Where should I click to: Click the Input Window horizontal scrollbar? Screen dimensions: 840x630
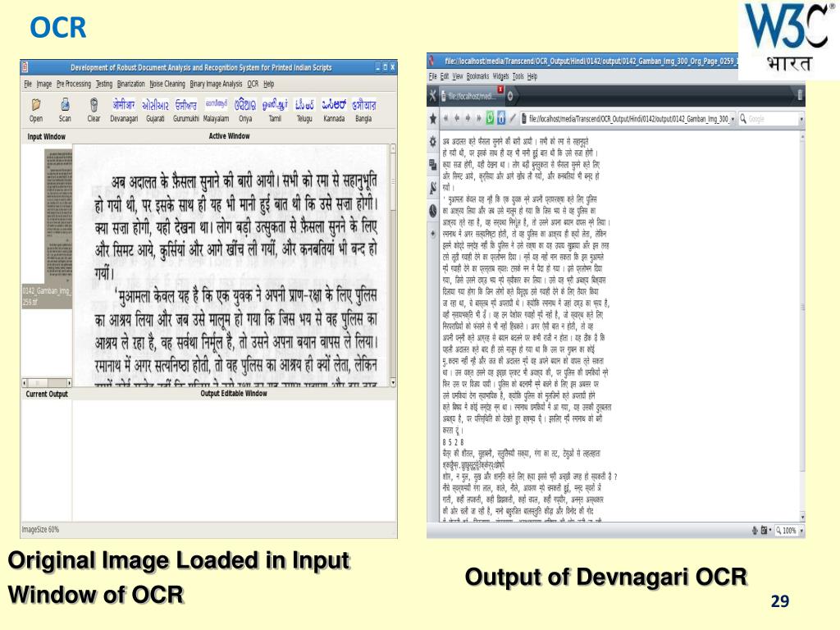coord(47,382)
